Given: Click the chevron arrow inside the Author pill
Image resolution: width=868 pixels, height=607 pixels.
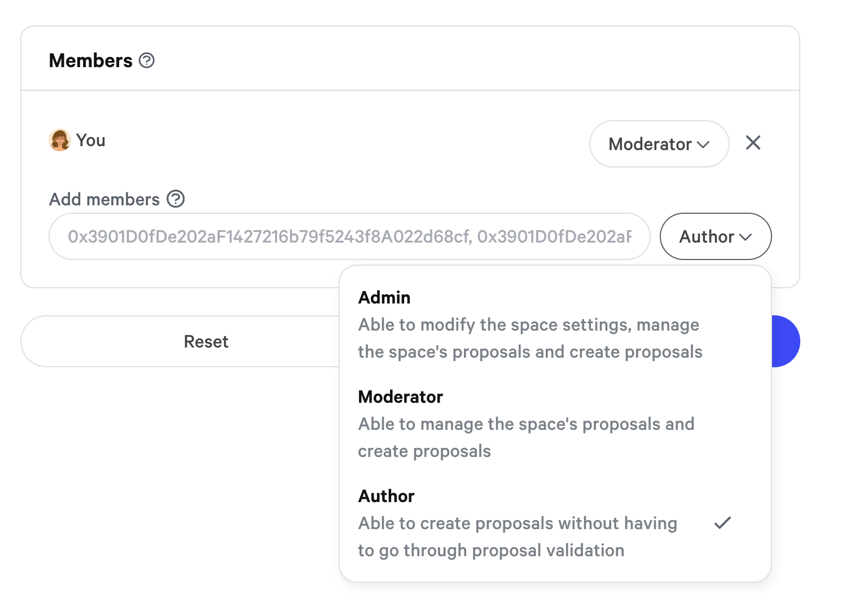Looking at the screenshot, I should coord(746,237).
